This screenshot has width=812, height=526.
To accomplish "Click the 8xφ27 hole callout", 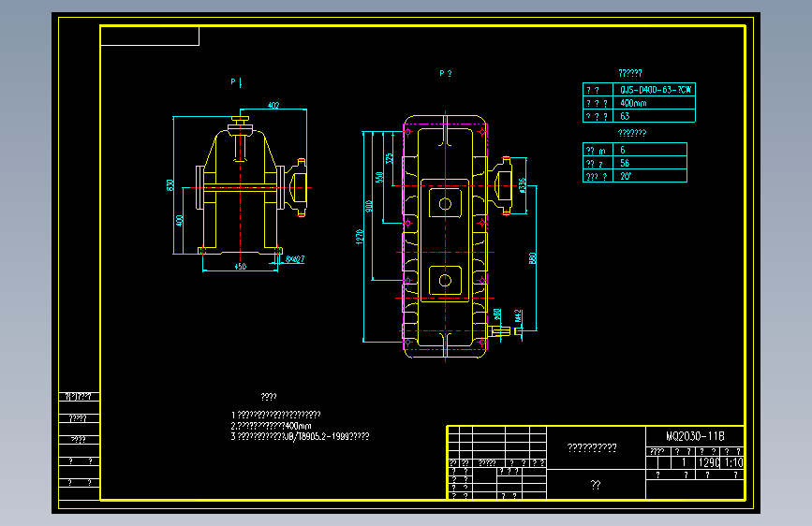I will click(295, 259).
